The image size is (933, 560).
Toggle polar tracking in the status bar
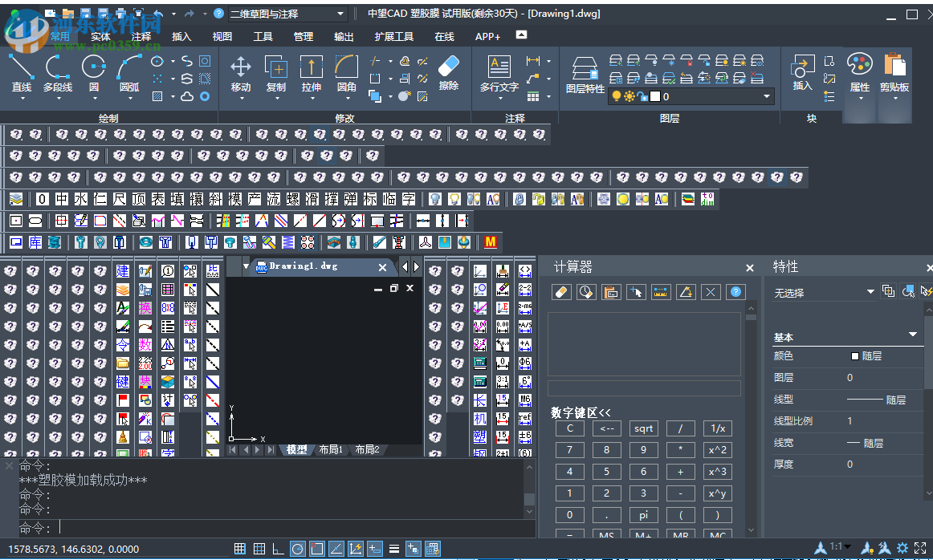click(x=298, y=549)
